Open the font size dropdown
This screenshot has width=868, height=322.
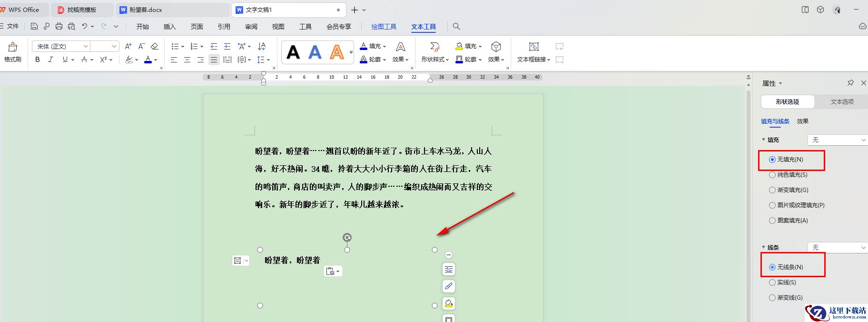tap(114, 46)
